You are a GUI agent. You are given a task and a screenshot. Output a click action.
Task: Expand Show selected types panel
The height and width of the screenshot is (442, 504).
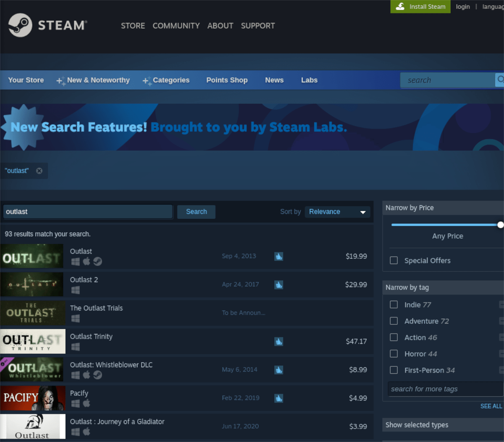443,425
